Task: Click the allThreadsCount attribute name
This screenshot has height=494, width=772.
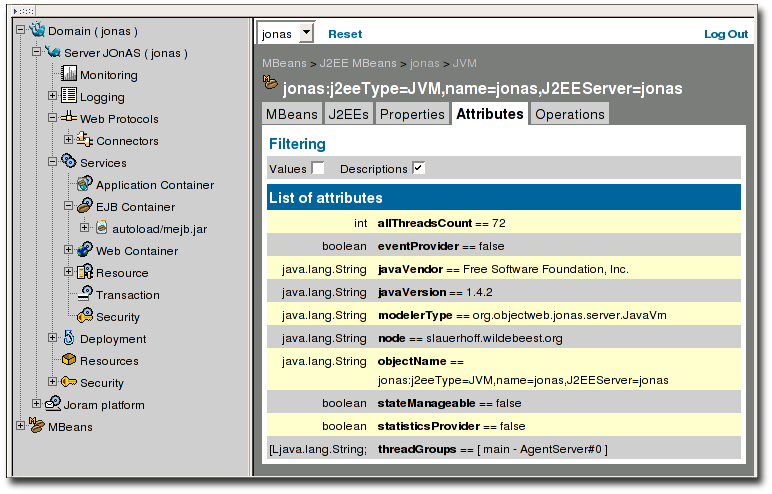Action: pyautogui.click(x=425, y=223)
